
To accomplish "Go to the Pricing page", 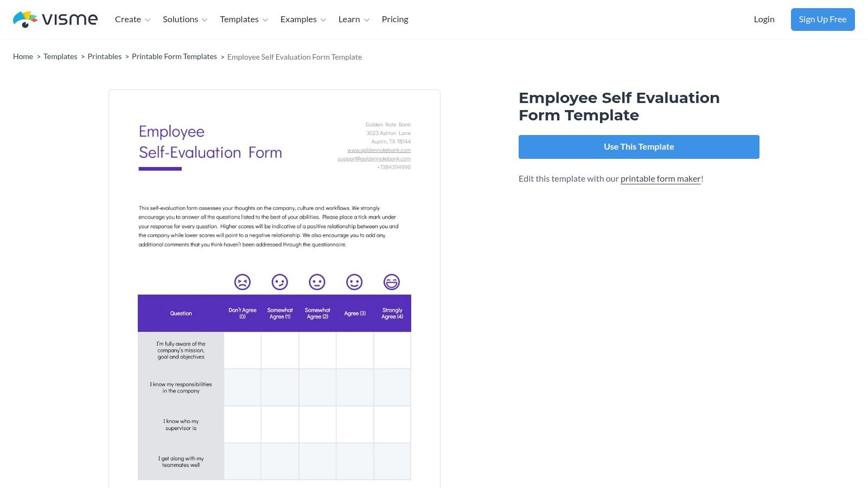I will 395,20.
